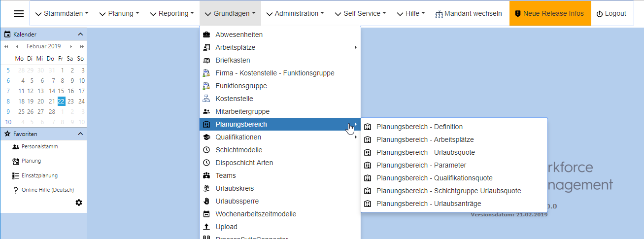The width and height of the screenshot is (644, 239).
Task: Jump forward one year in calendar
Action: 82,46
